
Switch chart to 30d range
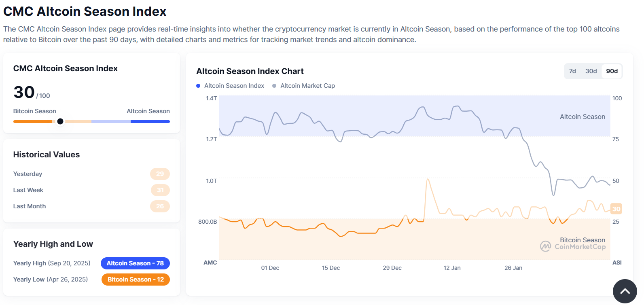coord(591,71)
